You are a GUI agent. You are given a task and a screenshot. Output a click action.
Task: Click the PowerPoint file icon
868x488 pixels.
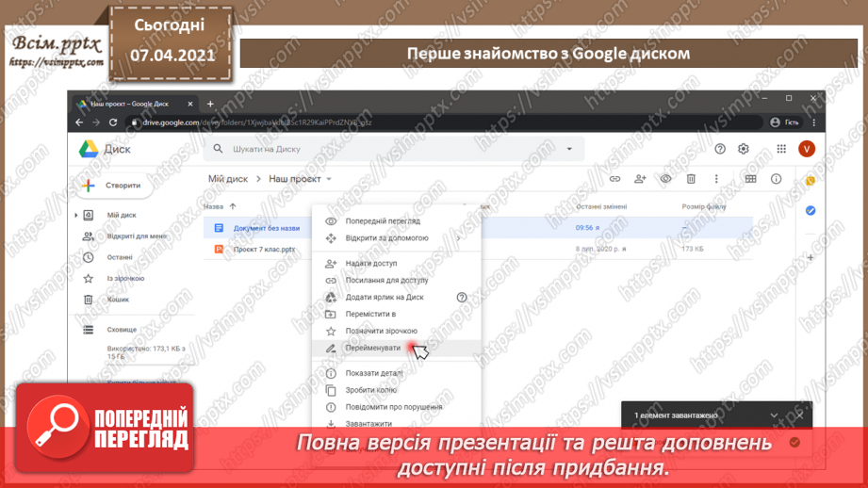(x=219, y=250)
